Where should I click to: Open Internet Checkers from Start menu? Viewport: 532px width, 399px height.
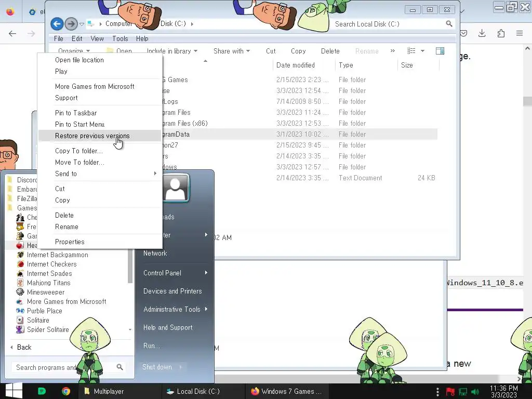51,264
